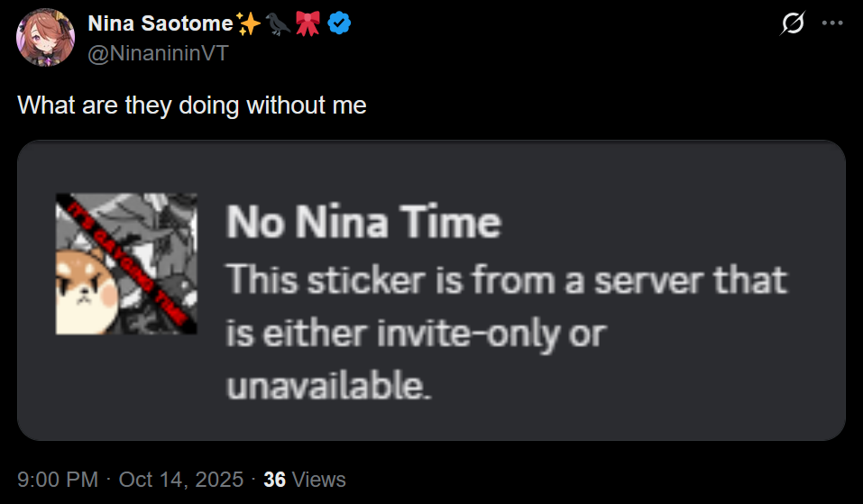The image size is (863, 504).
Task: Click the 9:00 PM timestamp
Action: 56,480
